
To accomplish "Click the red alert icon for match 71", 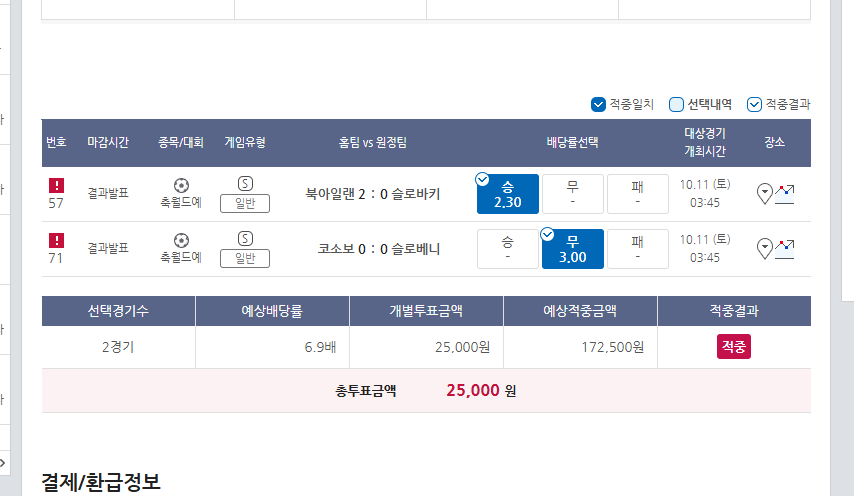I will pyautogui.click(x=56, y=240).
